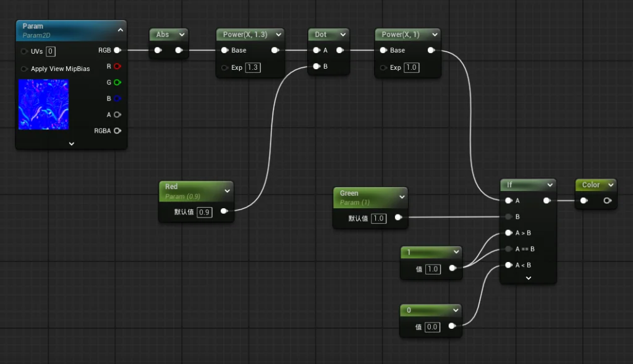Click the Red param output pin
Viewport: 633px width, 364px height.
click(224, 211)
